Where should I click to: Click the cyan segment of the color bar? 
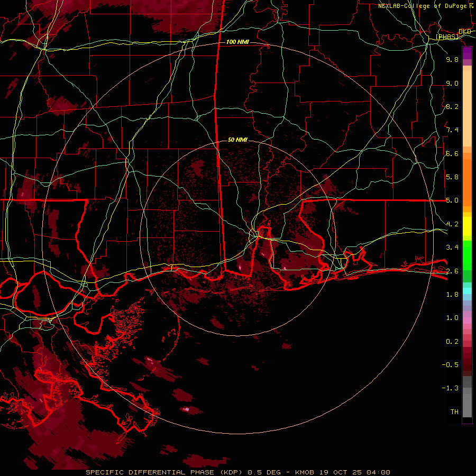[x=467, y=291]
